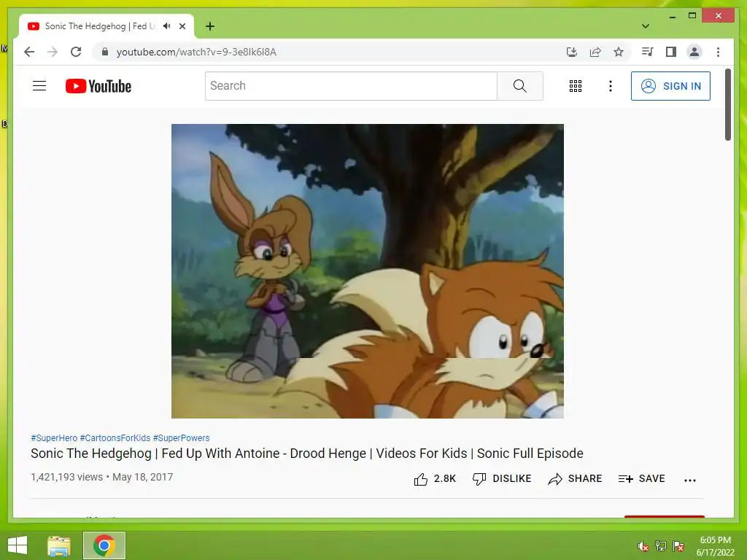Open Chrome side panel
The height and width of the screenshot is (560, 747).
[671, 52]
